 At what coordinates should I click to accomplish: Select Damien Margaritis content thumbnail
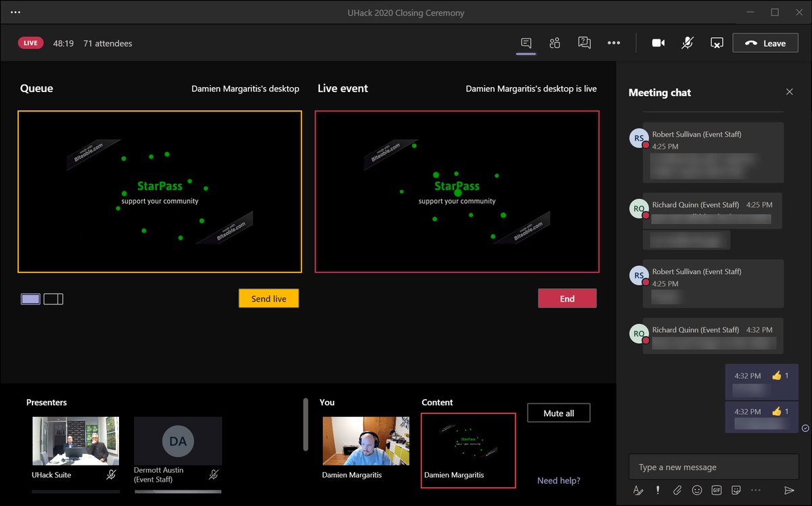tap(468, 450)
